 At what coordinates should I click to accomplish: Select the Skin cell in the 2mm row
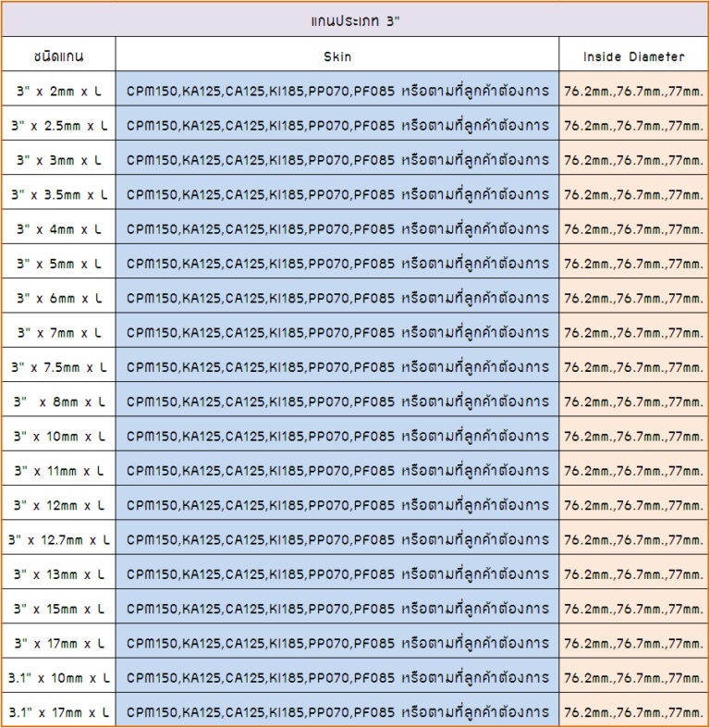[337, 89]
